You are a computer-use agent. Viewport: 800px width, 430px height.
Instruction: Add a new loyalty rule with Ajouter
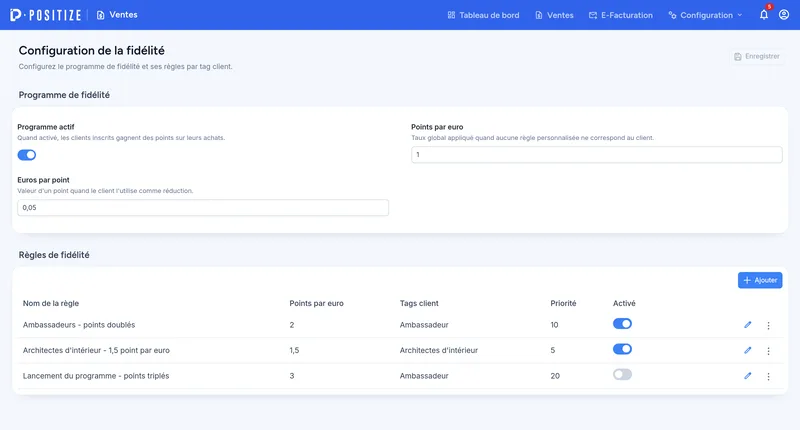[x=760, y=280]
